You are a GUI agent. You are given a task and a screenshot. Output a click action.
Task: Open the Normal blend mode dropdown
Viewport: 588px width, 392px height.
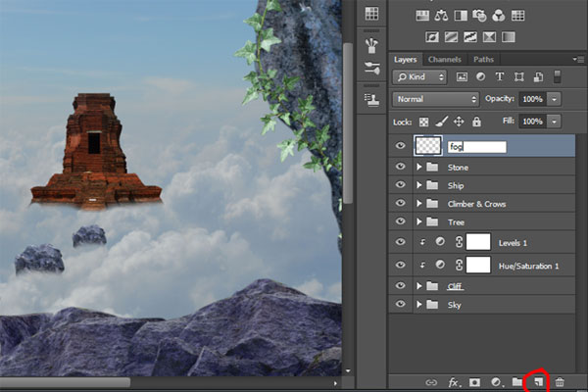click(435, 99)
